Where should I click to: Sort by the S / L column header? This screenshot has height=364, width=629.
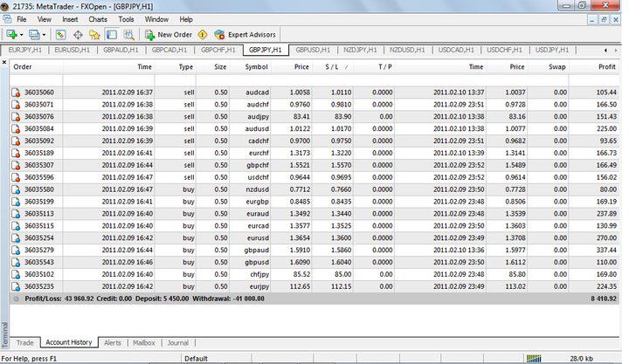(x=333, y=67)
